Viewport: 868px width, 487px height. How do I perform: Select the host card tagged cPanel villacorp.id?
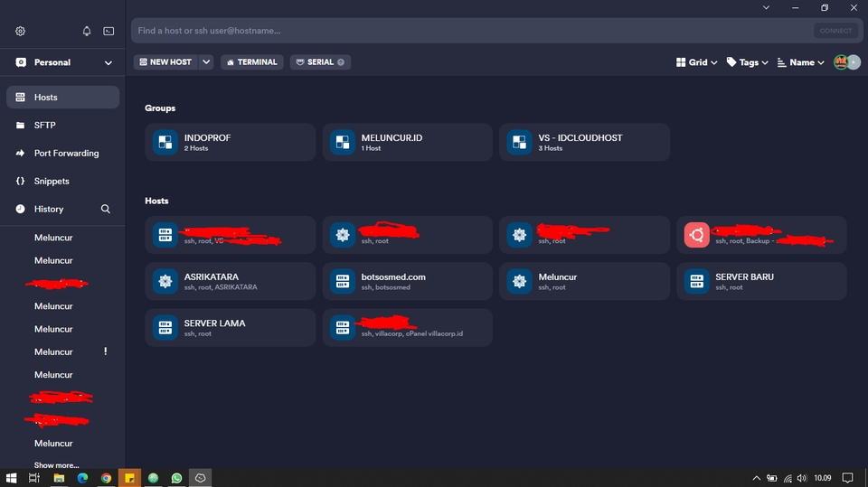click(408, 328)
